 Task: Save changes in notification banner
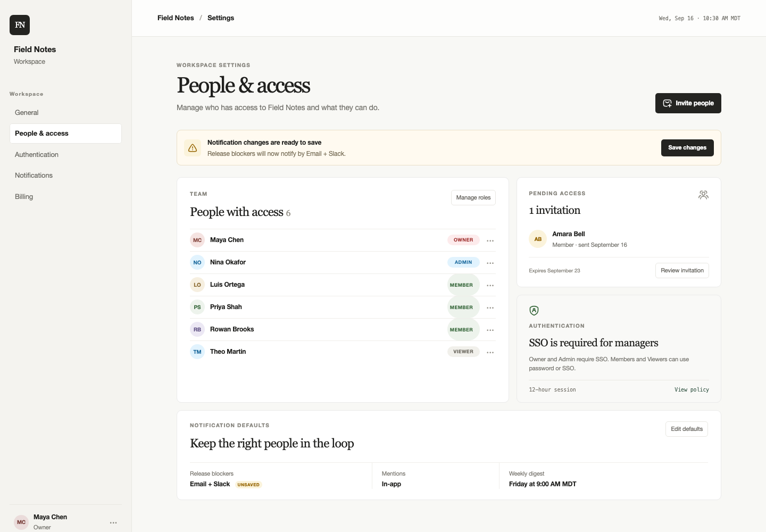[x=687, y=148]
